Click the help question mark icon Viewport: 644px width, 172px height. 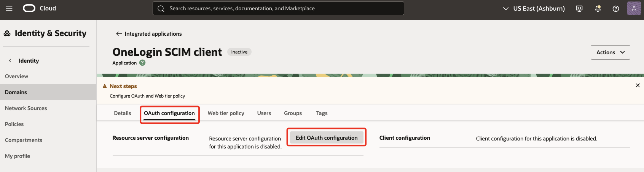tap(615, 8)
